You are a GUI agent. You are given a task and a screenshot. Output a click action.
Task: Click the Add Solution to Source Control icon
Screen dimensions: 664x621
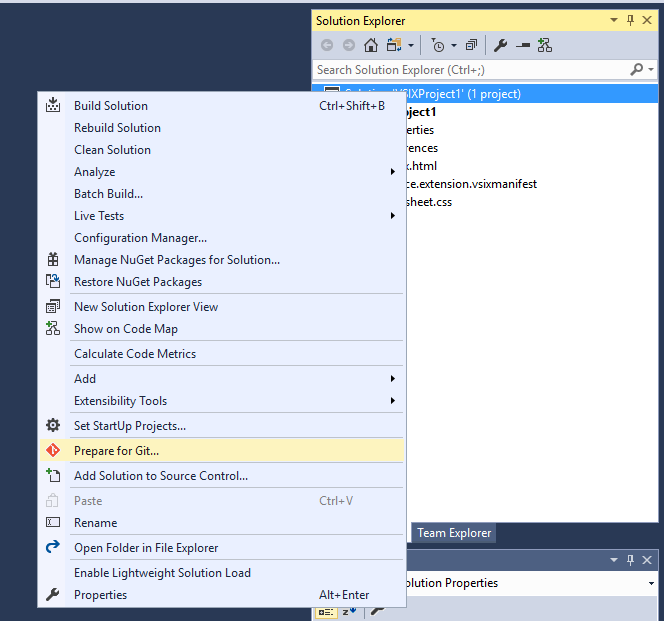(53, 475)
